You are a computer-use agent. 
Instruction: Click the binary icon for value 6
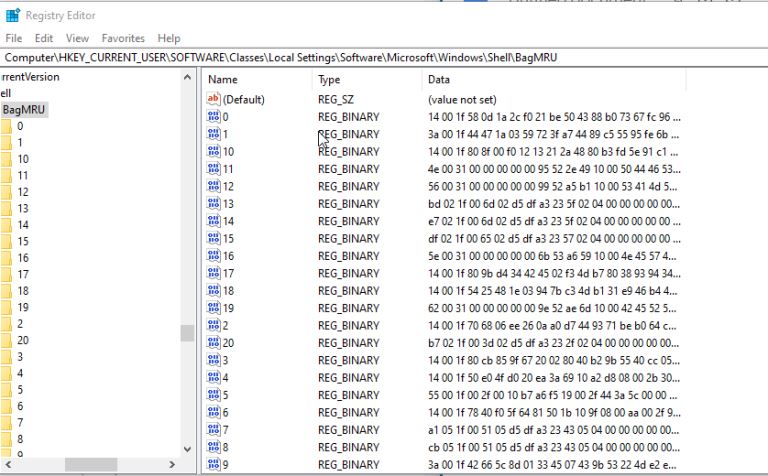point(214,412)
